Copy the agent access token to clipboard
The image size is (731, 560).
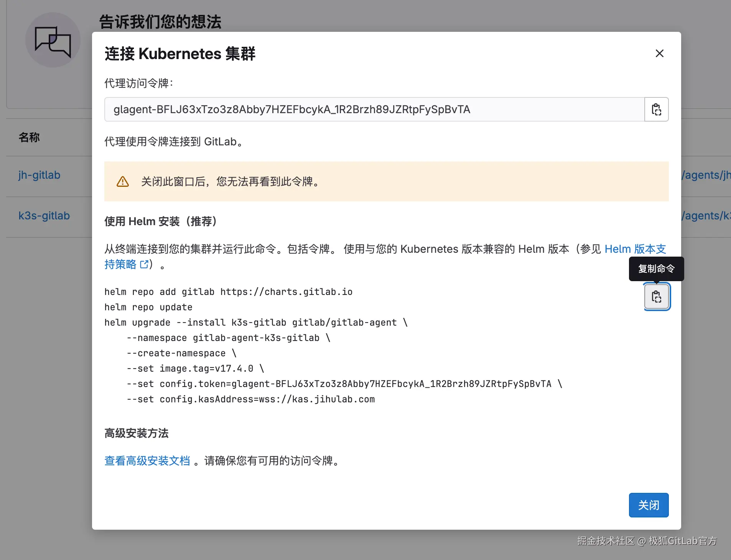[x=656, y=109]
